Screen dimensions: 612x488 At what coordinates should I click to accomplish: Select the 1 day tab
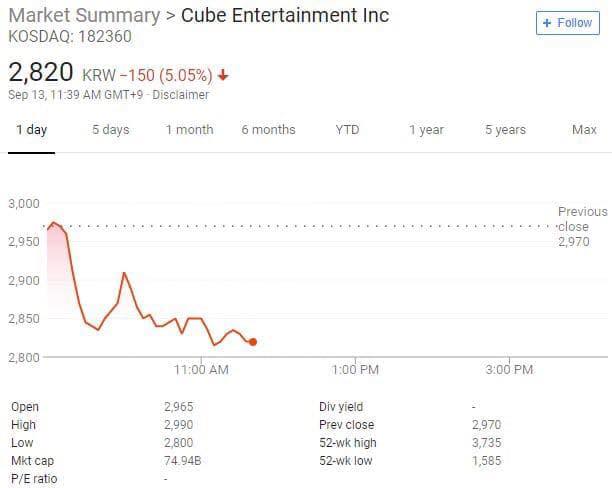tap(31, 130)
